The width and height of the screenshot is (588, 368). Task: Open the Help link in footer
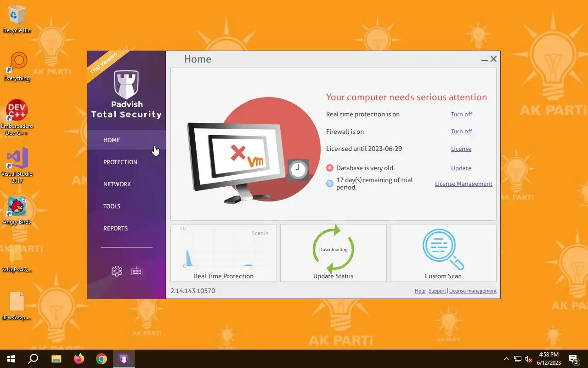(420, 291)
